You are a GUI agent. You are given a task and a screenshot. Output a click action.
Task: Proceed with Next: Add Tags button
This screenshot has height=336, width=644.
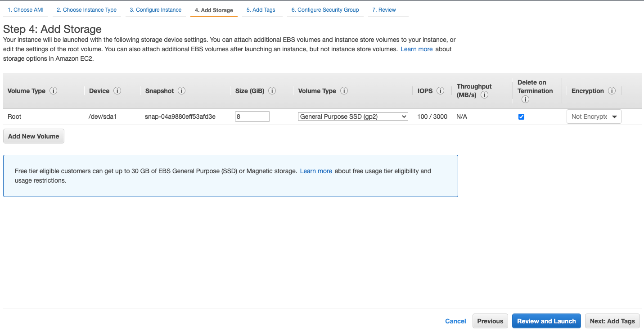point(612,321)
